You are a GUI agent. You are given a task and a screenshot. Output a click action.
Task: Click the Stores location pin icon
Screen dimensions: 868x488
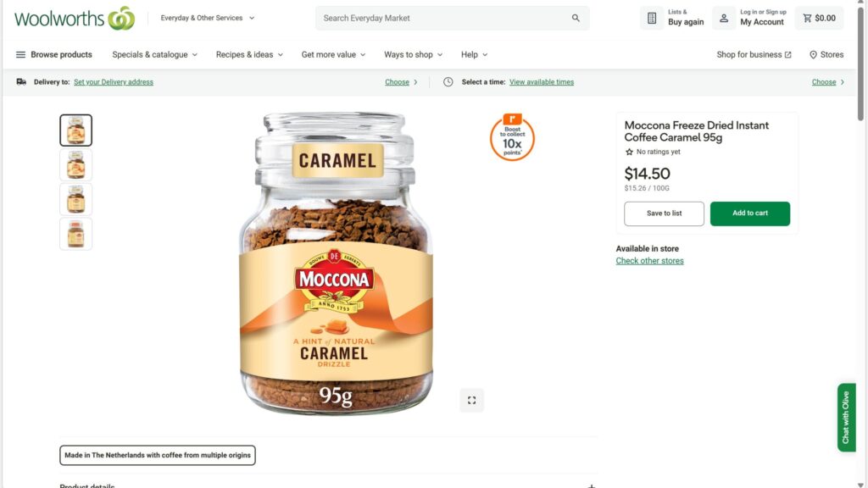[813, 55]
